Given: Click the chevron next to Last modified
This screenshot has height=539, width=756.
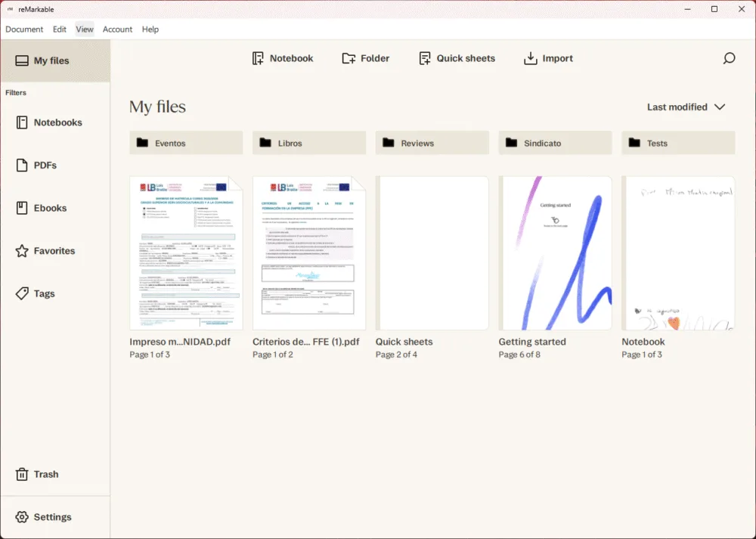Looking at the screenshot, I should point(720,107).
